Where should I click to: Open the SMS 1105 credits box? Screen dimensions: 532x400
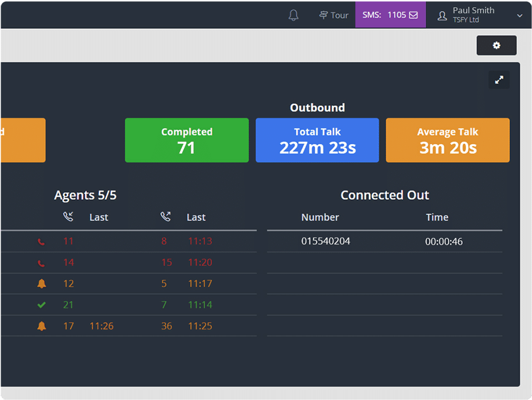coord(391,14)
